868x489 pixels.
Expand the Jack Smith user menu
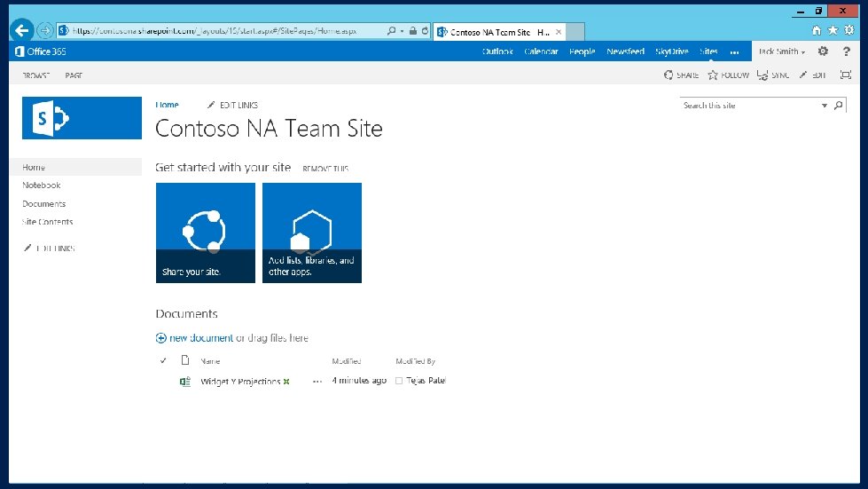781,51
